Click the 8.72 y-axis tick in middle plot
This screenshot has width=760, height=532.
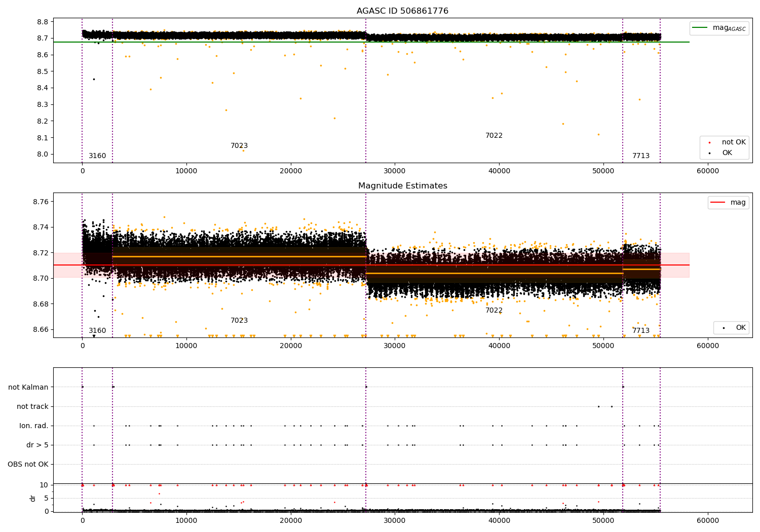pyautogui.click(x=41, y=253)
